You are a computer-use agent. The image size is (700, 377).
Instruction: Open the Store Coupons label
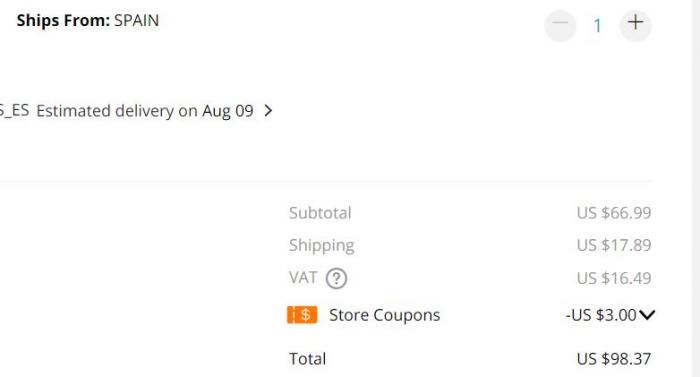click(x=384, y=315)
